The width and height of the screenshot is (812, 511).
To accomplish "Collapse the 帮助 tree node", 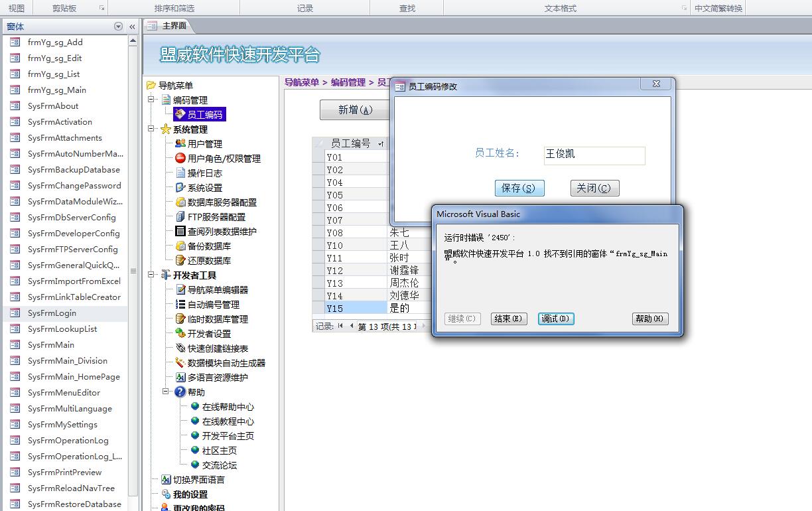I will [166, 392].
